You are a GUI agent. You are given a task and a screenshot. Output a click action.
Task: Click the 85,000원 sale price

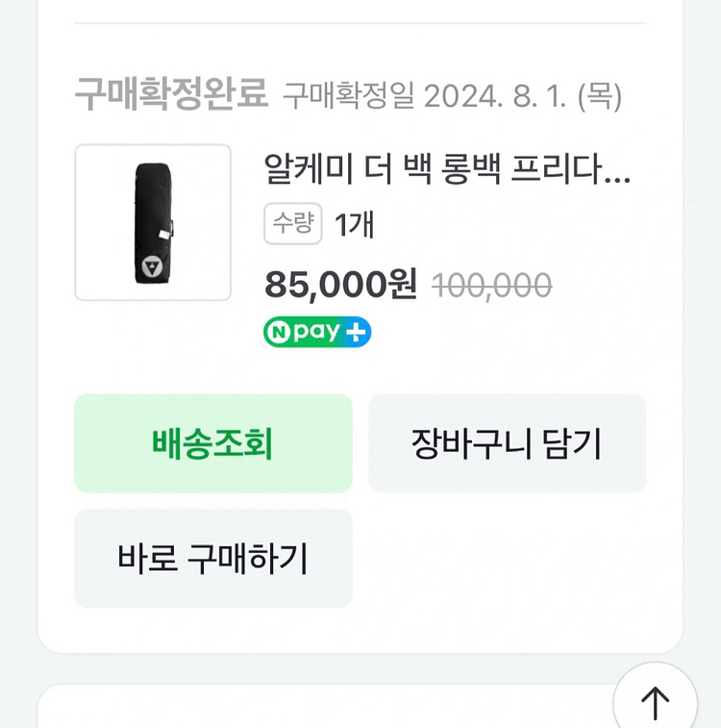[x=340, y=284]
